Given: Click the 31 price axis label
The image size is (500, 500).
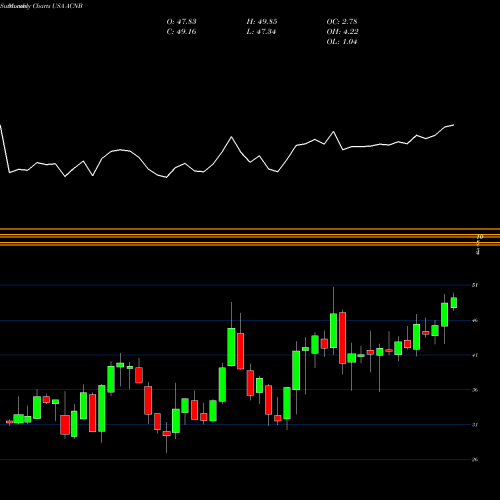Looking at the screenshot, I should tap(475, 425).
